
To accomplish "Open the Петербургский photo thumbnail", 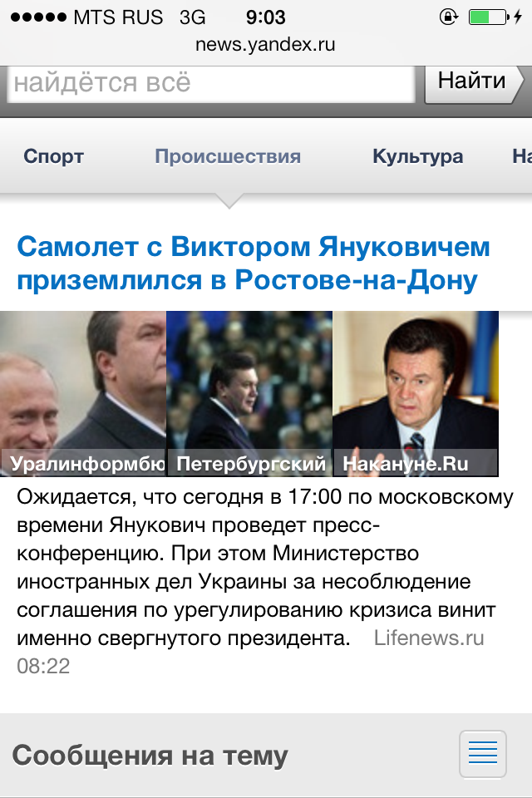I will point(249,393).
